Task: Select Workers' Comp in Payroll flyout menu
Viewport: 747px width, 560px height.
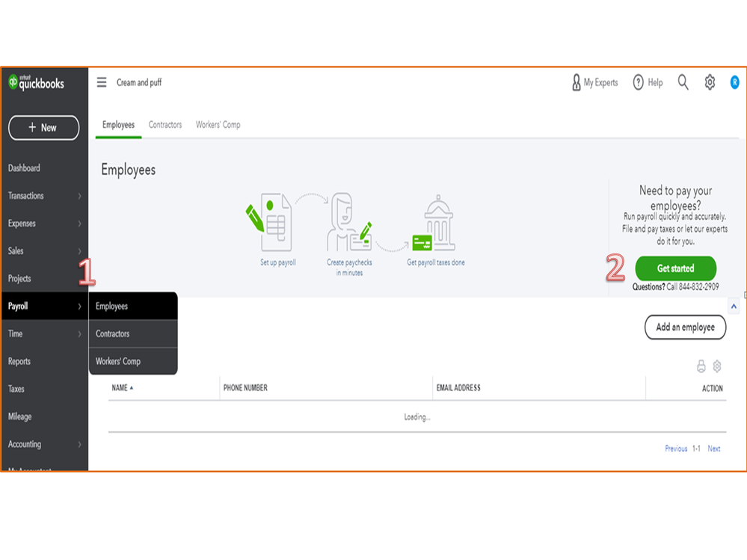Action: 133,361
